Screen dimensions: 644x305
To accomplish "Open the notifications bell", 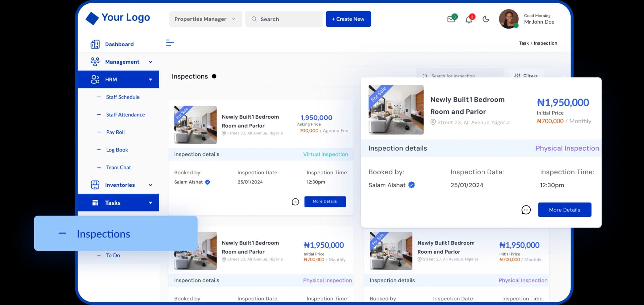I will click(x=469, y=19).
